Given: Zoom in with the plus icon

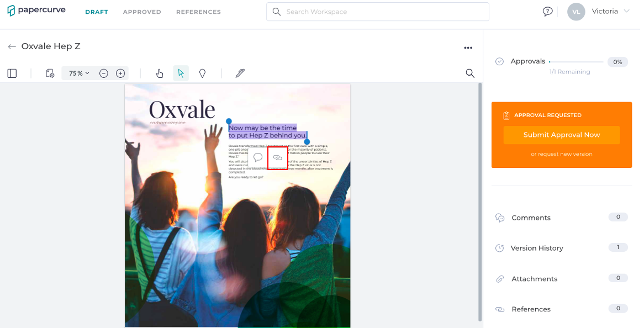Looking at the screenshot, I should (x=120, y=73).
